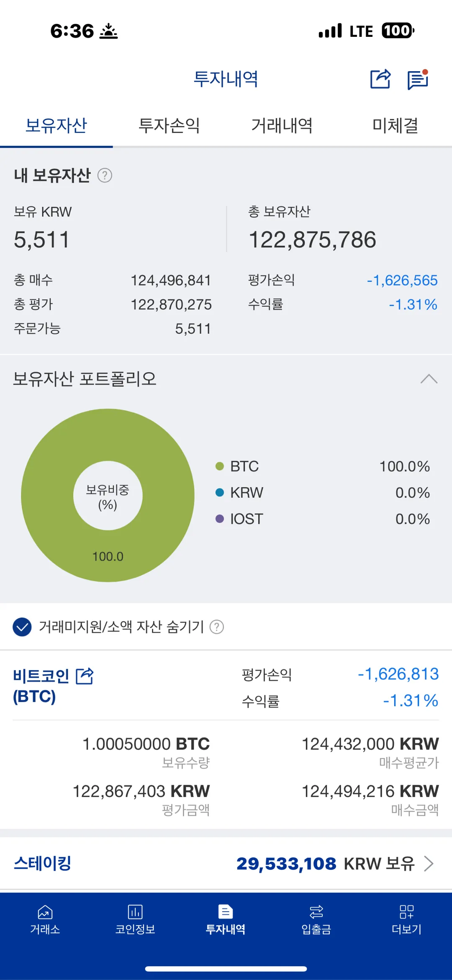452x980 pixels.
Task: Select the 미체결 tab
Action: 395,126
